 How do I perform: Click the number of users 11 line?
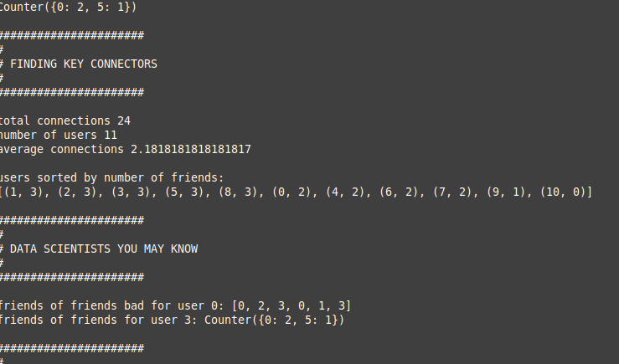pyautogui.click(x=59, y=135)
